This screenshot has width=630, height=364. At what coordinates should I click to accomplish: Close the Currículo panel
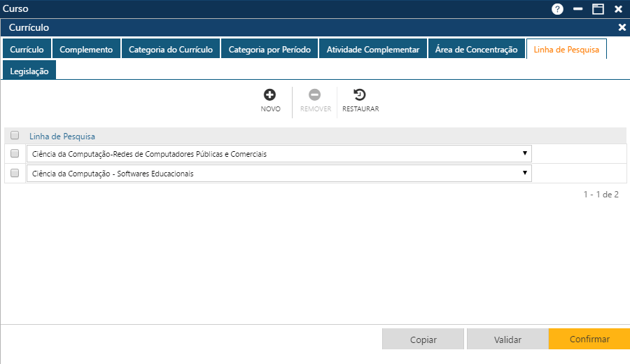pyautogui.click(x=622, y=27)
